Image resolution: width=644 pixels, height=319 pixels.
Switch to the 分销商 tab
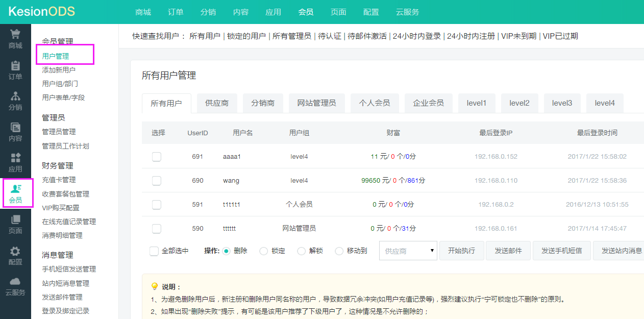point(263,103)
